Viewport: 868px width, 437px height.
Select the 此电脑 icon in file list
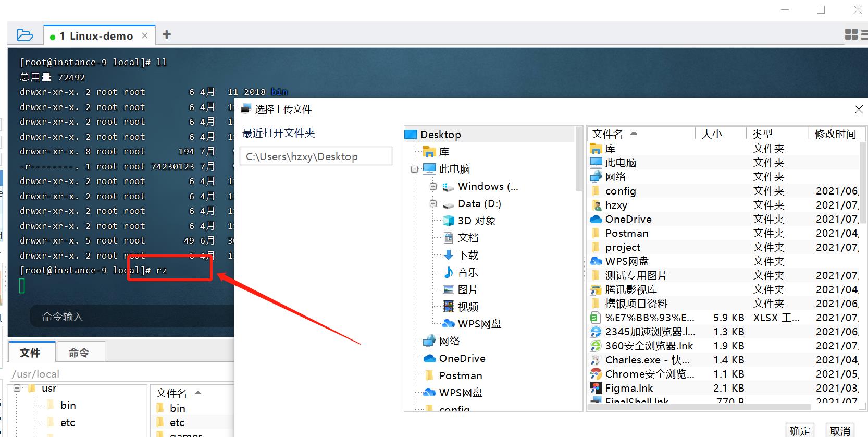[x=596, y=163]
